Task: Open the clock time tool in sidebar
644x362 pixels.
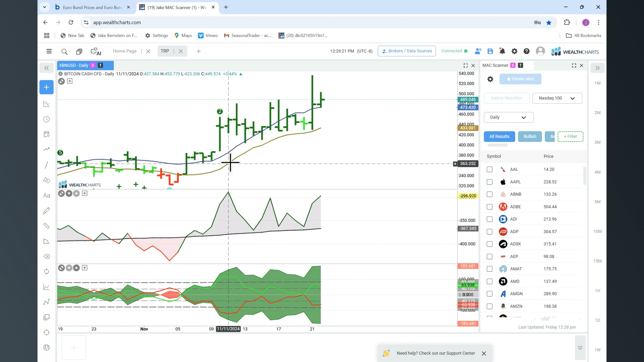Action: coord(47,119)
